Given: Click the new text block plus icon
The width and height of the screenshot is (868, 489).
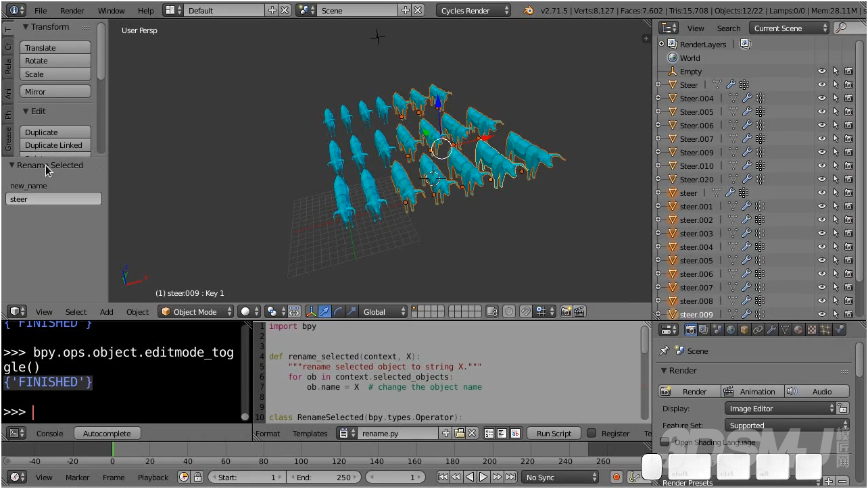Looking at the screenshot, I should [446, 433].
